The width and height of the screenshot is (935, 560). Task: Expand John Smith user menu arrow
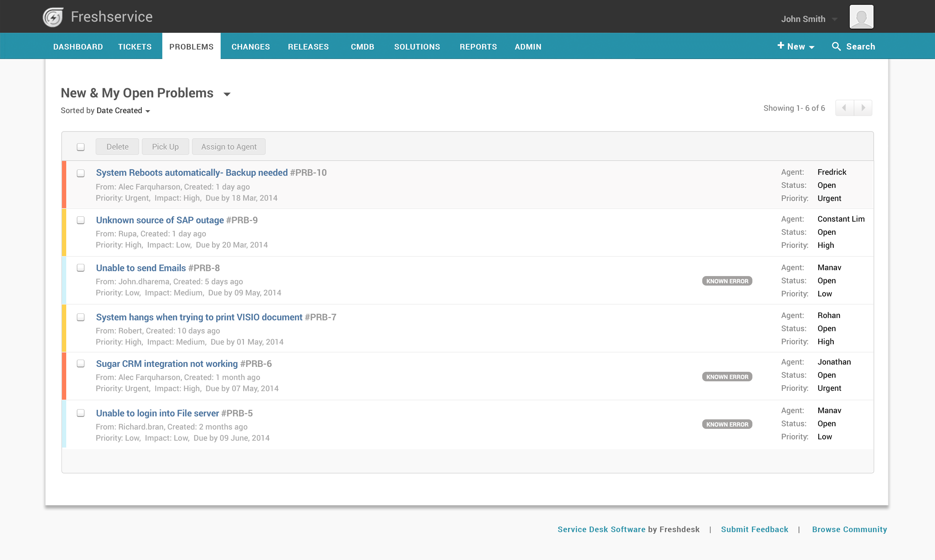[x=835, y=19]
